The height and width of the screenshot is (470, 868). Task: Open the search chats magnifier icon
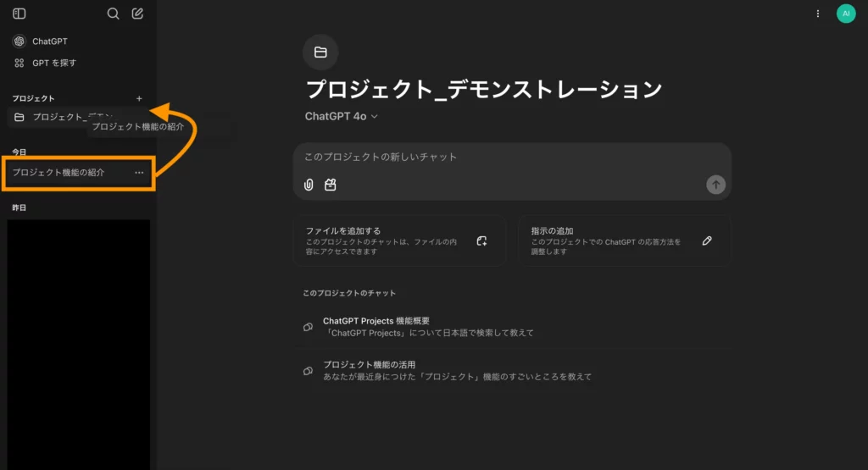[x=114, y=14]
